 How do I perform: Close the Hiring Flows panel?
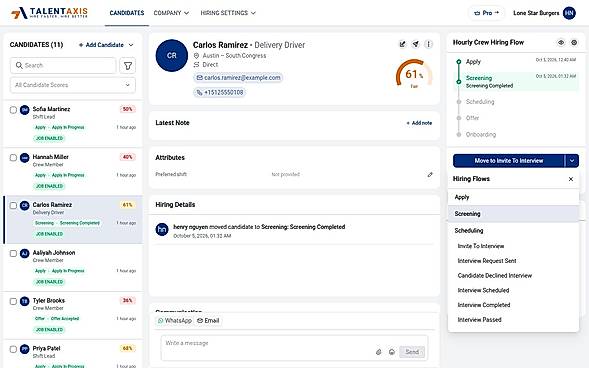(x=571, y=179)
